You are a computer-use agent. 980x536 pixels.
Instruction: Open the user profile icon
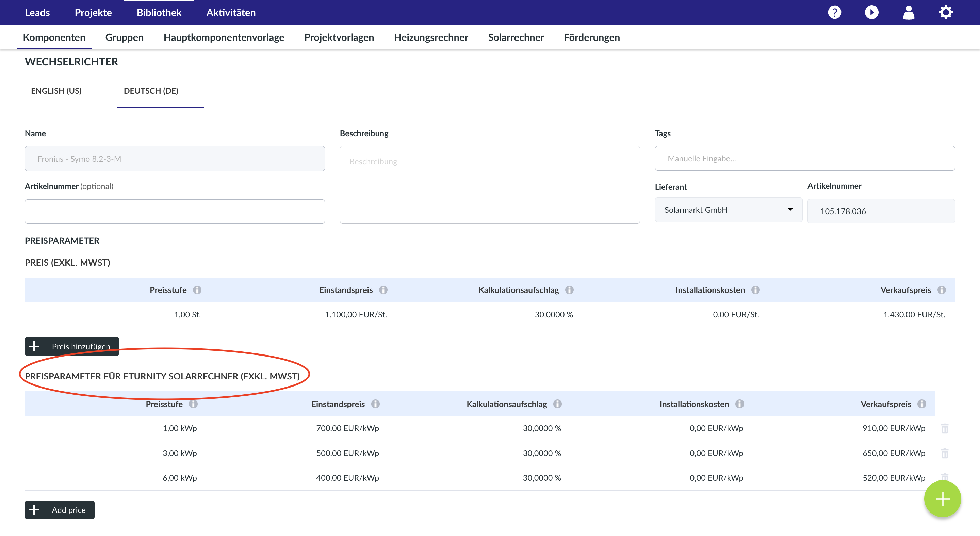tap(909, 12)
